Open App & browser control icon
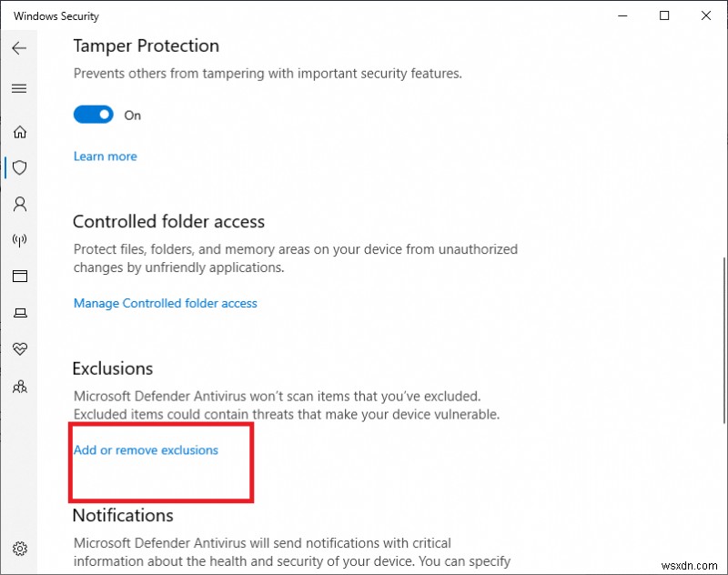Viewport: 728px width, 575px height. tap(20, 277)
